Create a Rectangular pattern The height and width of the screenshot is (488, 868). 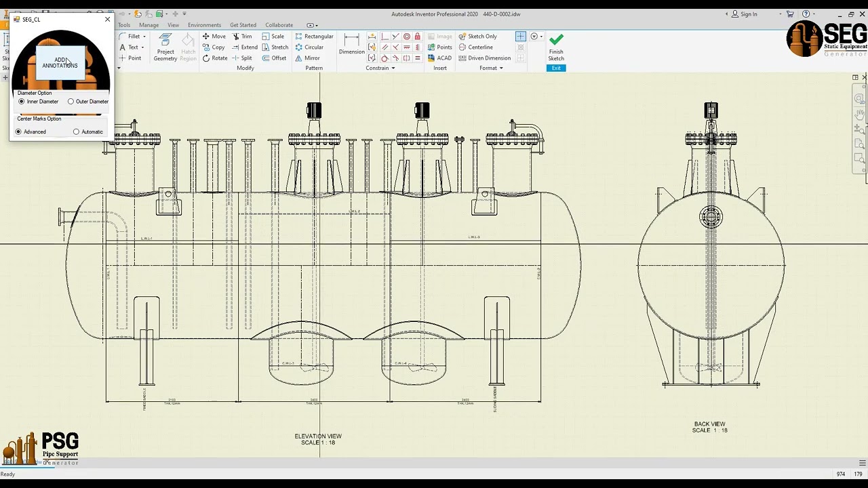pos(314,37)
